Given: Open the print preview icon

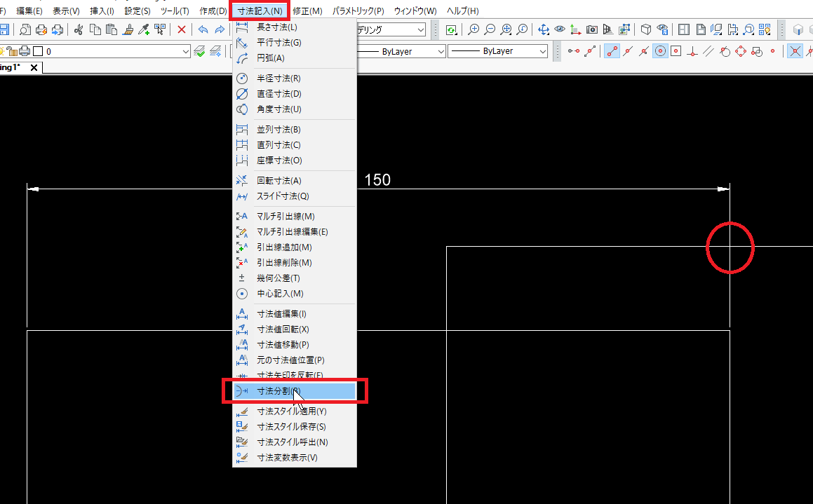Looking at the screenshot, I should point(25,29).
